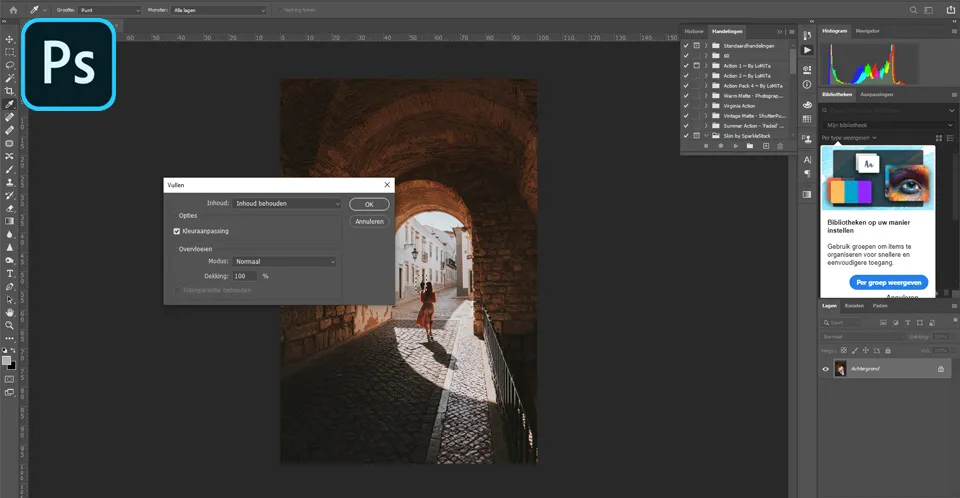Screen dimensions: 960x498
Task: Click the lock icon on Achtergrond layer
Action: click(x=940, y=369)
